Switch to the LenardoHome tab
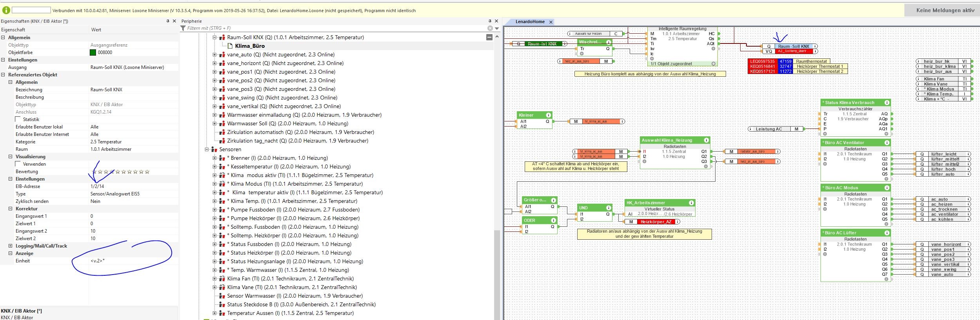980x320 pixels. point(530,22)
